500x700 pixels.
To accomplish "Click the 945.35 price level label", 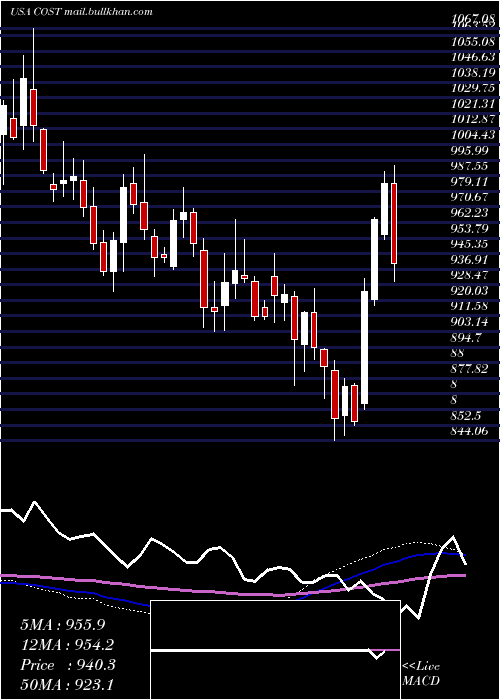I will (470, 244).
